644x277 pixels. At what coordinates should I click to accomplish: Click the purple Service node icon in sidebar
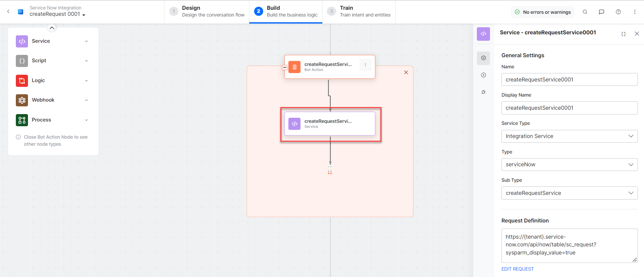[x=22, y=41]
